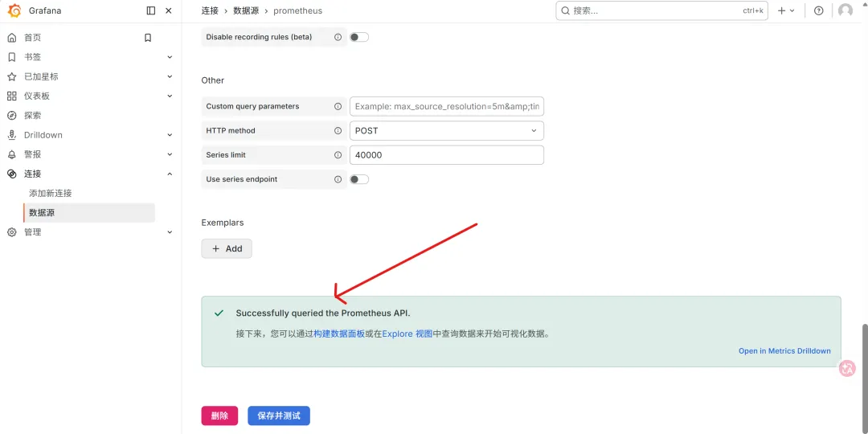Click the info icon for Series limit

coord(338,155)
